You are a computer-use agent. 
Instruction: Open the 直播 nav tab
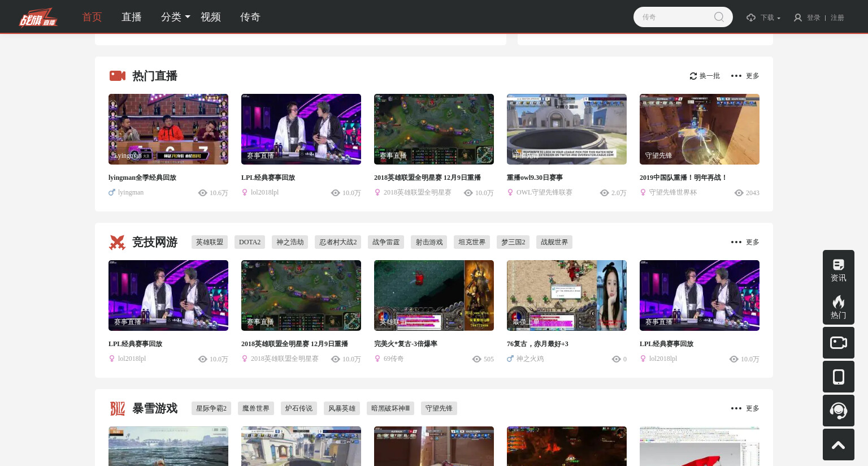[x=132, y=17]
